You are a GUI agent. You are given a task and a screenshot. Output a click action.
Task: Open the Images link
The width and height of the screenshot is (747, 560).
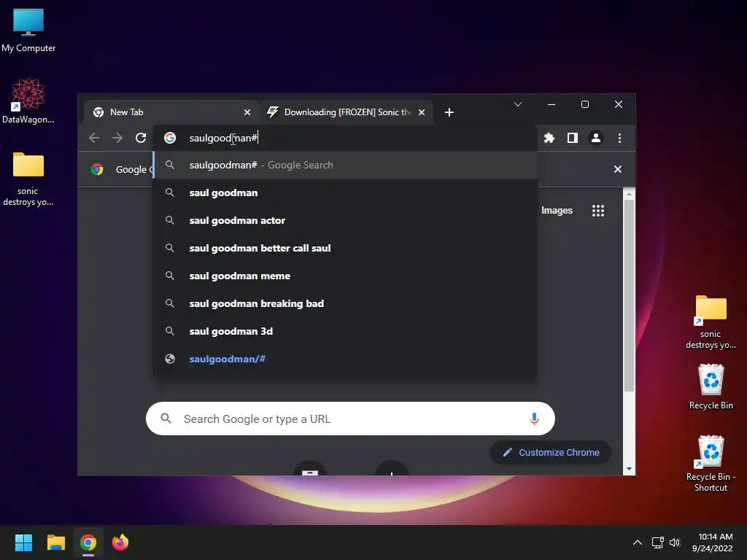click(x=557, y=211)
